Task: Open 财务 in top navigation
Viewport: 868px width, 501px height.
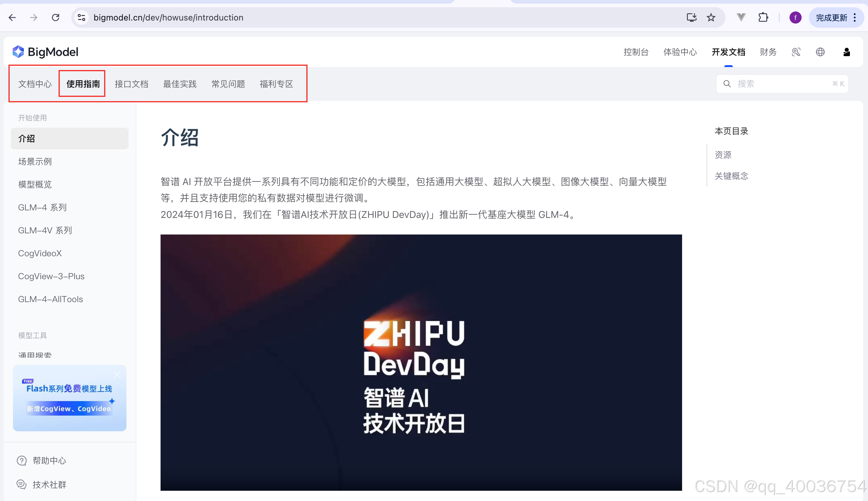Action: 768,52
